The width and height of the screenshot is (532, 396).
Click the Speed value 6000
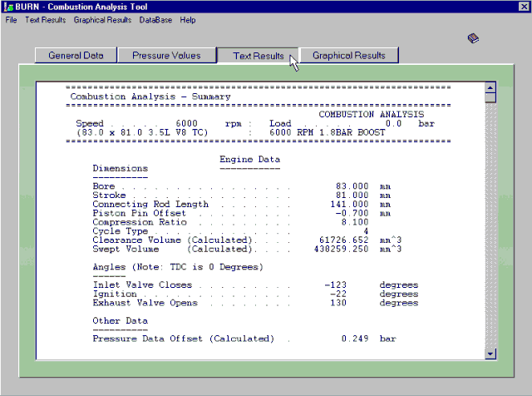186,123
